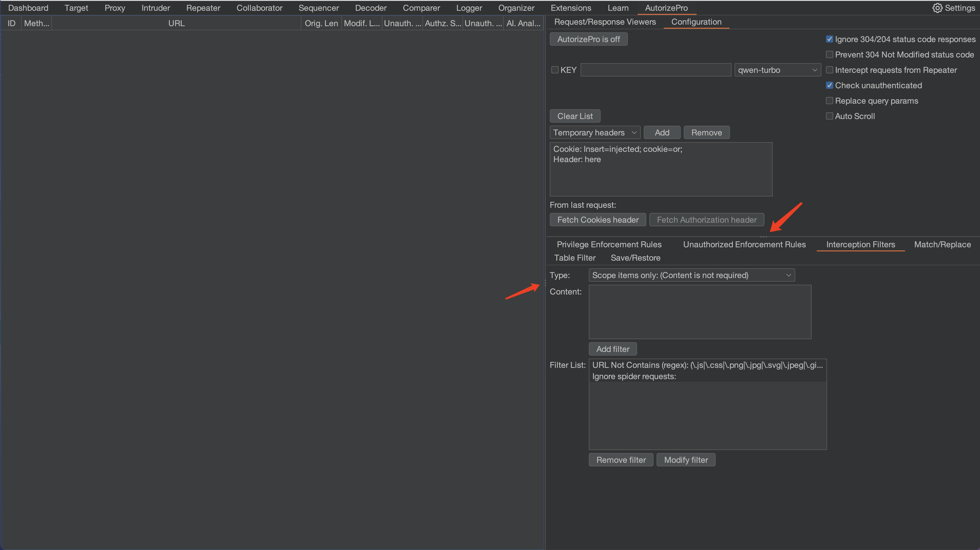This screenshot has height=550, width=980.
Task: Click the horizontal splitter handle dots
Action: point(763,237)
